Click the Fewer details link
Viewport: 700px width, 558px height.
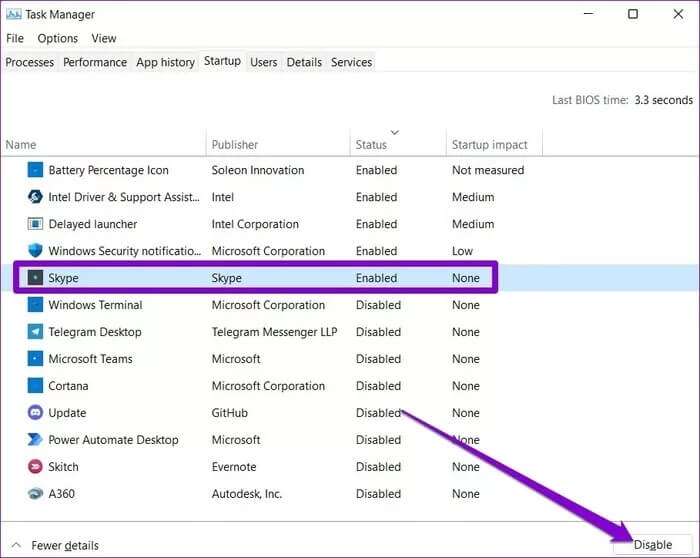(x=65, y=545)
